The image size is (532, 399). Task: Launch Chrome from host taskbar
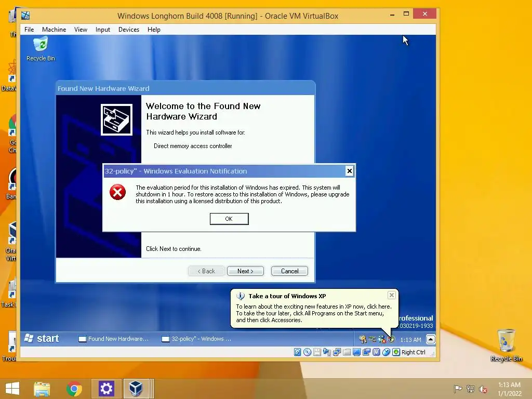74,389
